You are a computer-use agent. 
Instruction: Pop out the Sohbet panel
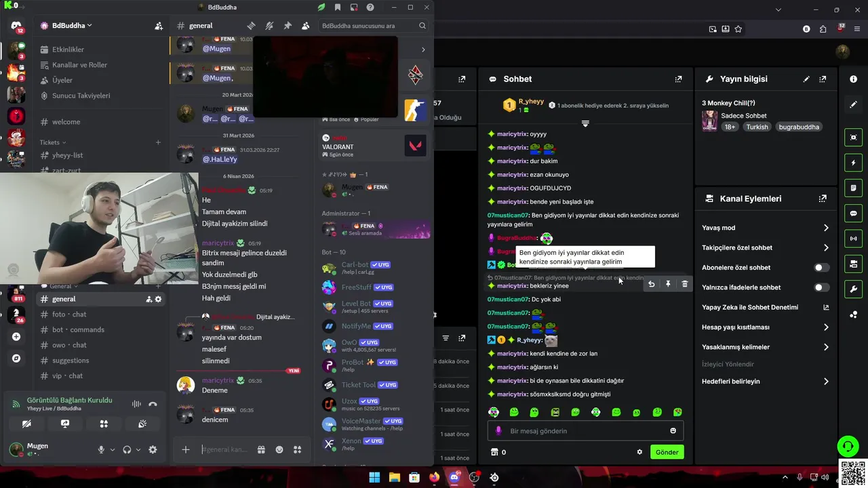pyautogui.click(x=678, y=79)
